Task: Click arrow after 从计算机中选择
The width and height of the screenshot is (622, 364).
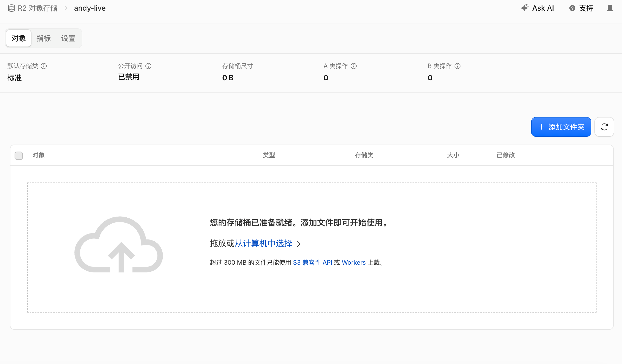Action: 299,244
